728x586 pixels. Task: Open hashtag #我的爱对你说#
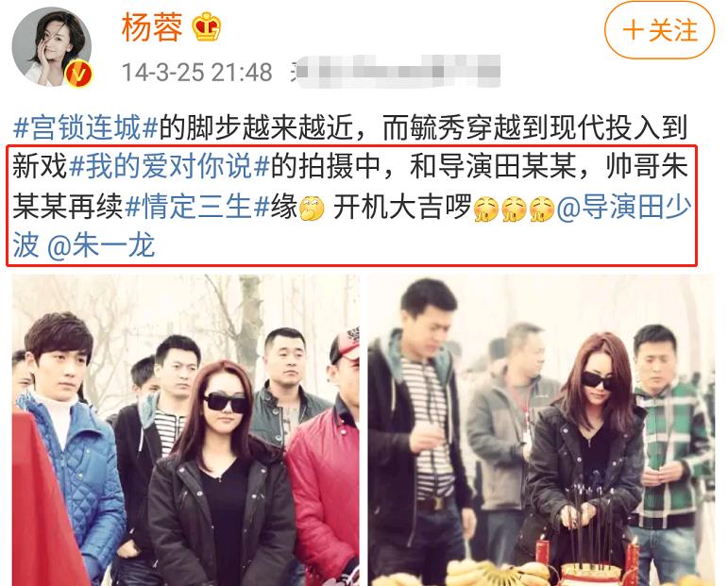click(x=169, y=167)
